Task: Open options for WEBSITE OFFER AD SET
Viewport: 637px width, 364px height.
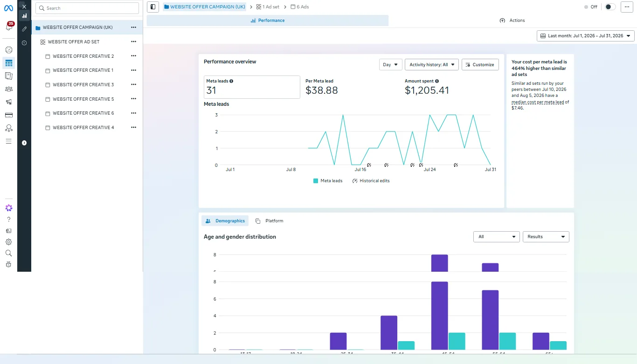Action: [x=133, y=41]
